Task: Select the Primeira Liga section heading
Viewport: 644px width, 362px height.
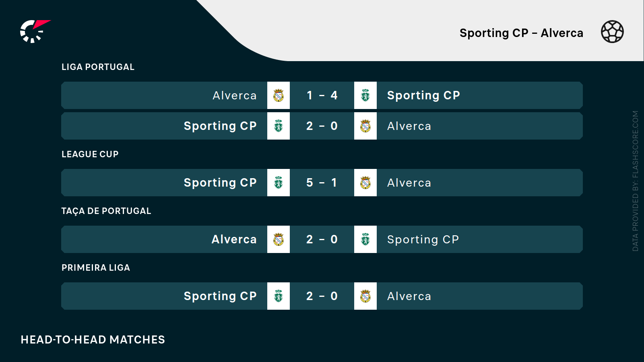Action: (96, 267)
